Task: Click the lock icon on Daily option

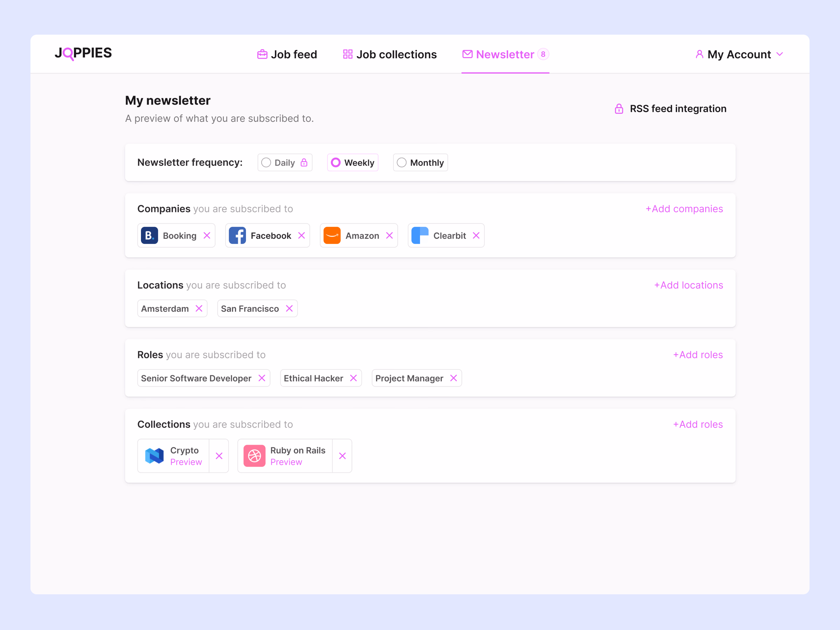Action: click(x=304, y=162)
